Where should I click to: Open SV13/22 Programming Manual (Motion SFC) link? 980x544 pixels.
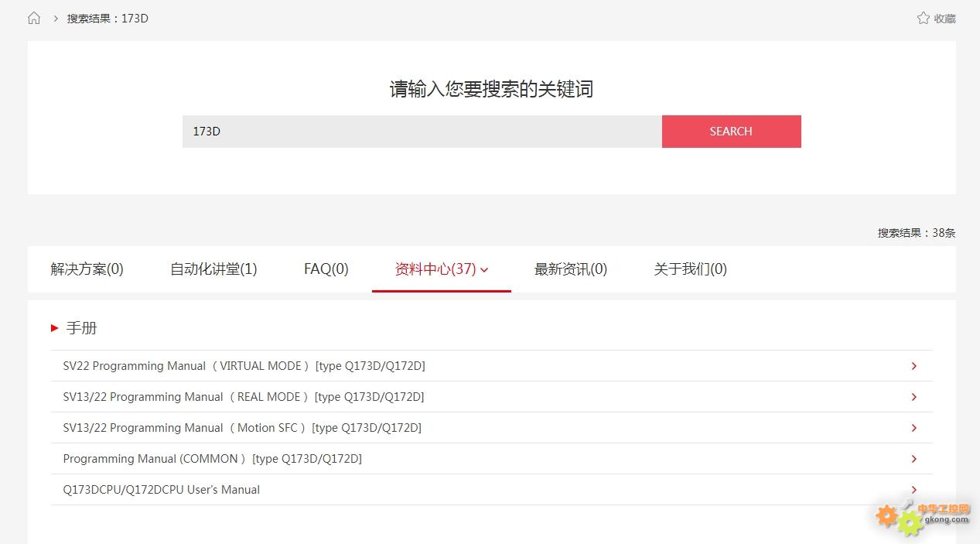point(242,428)
